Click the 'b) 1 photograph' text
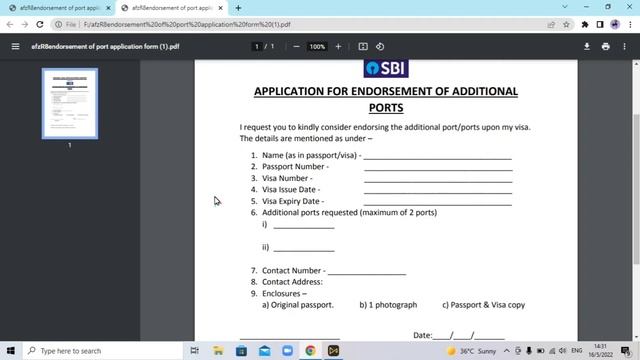 tap(388, 305)
